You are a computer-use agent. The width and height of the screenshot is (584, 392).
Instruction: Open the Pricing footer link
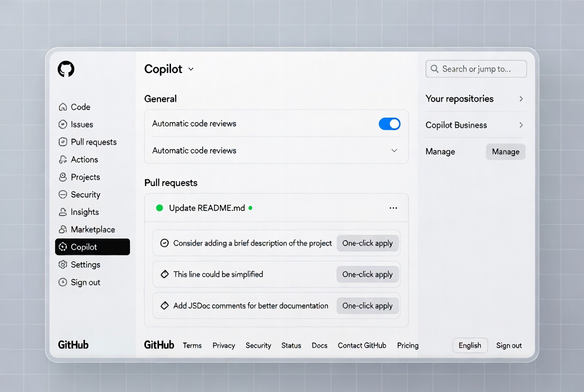(x=407, y=345)
